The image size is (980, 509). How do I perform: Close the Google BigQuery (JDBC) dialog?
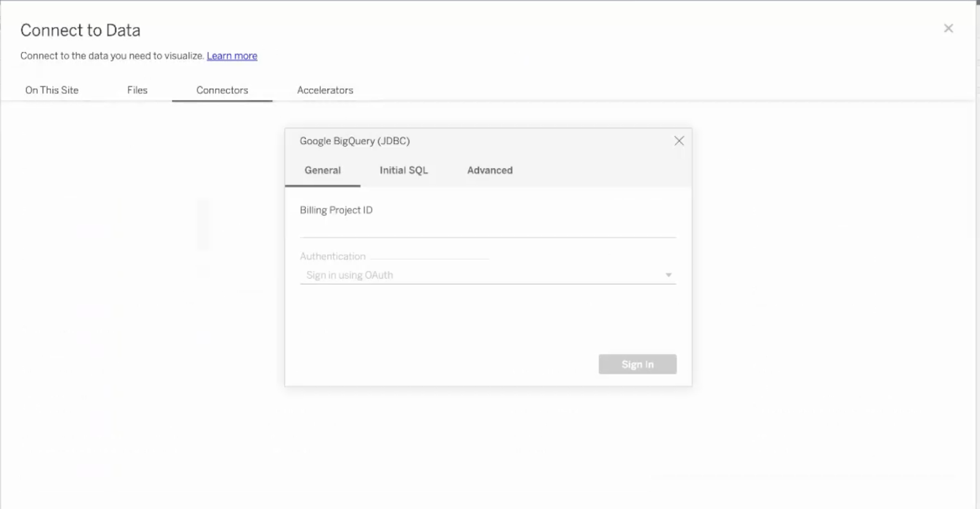point(679,141)
